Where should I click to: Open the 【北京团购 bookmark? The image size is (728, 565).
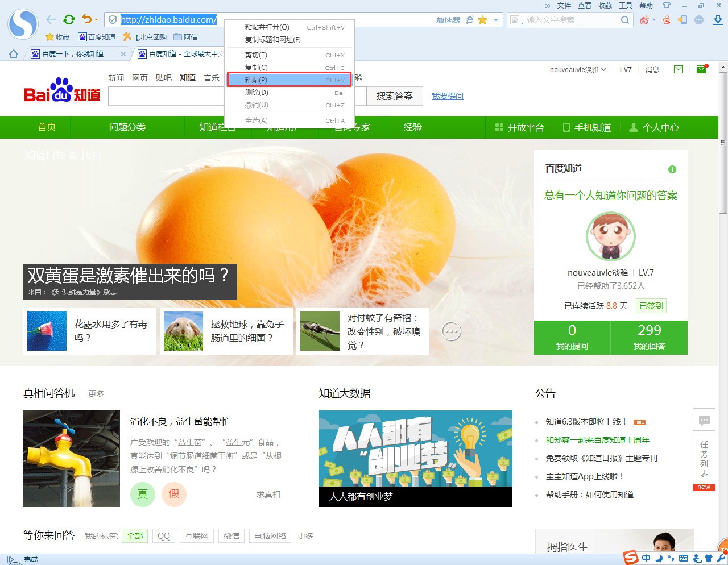click(145, 37)
